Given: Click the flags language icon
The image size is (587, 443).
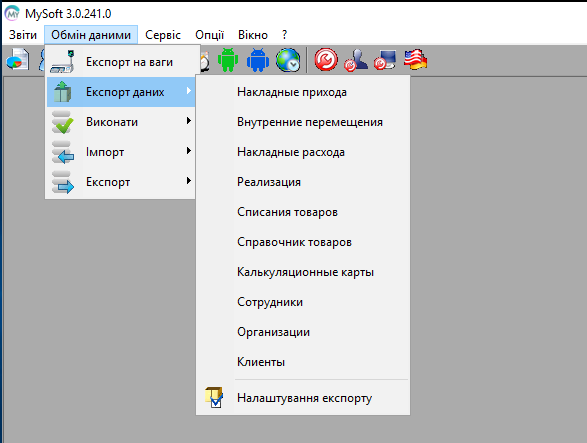Looking at the screenshot, I should click(x=416, y=60).
